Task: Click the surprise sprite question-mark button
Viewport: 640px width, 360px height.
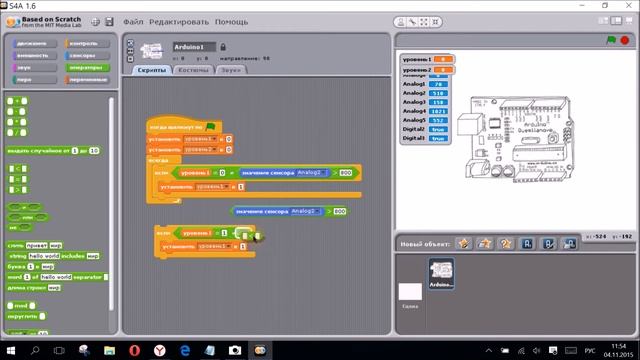Action: 505,244
